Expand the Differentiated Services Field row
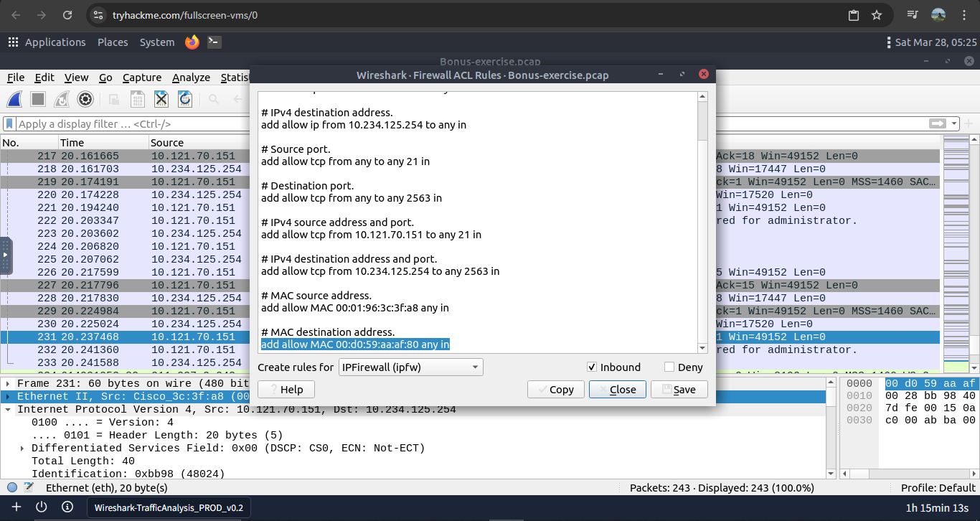The height and width of the screenshot is (521, 980). 23,449
